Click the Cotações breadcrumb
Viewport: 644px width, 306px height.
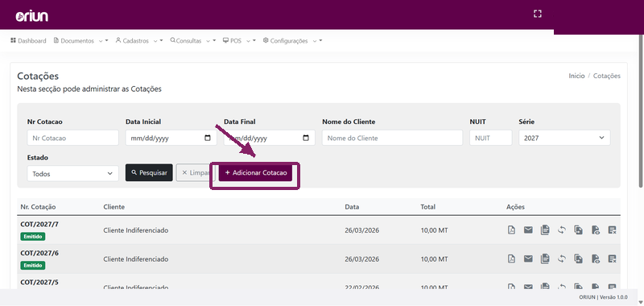(607, 76)
